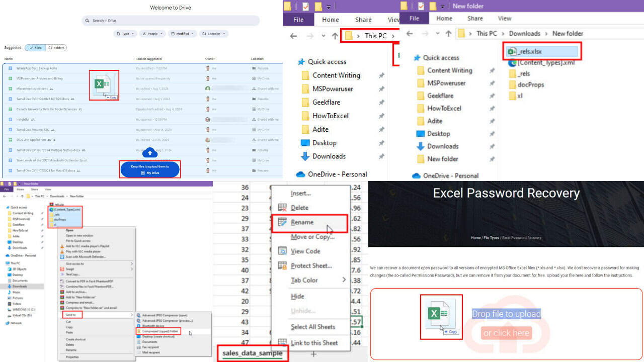
Task: Click the Search in Drive field
Action: click(x=171, y=21)
